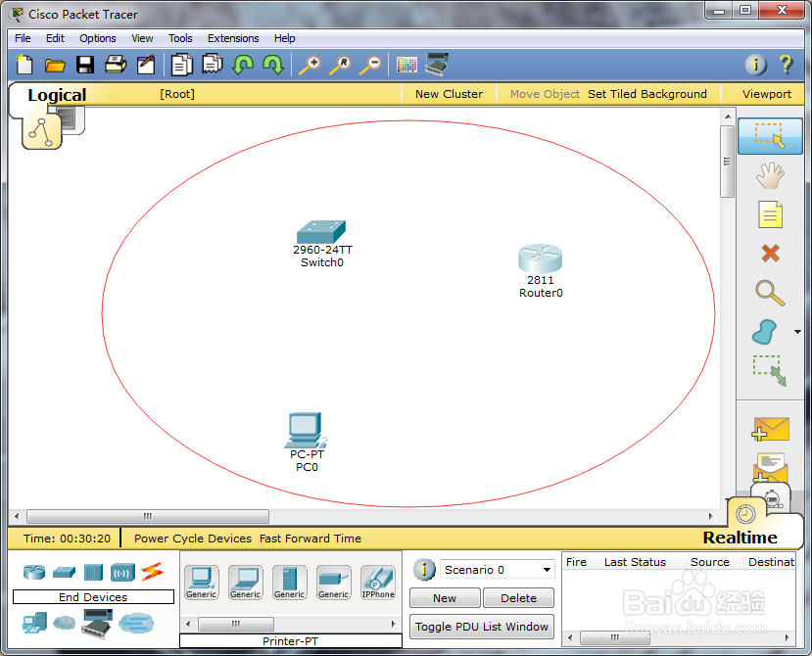This screenshot has height=656, width=812.
Task: Expand the Draw Polygon shape dropdown arrow
Action: pos(797,332)
